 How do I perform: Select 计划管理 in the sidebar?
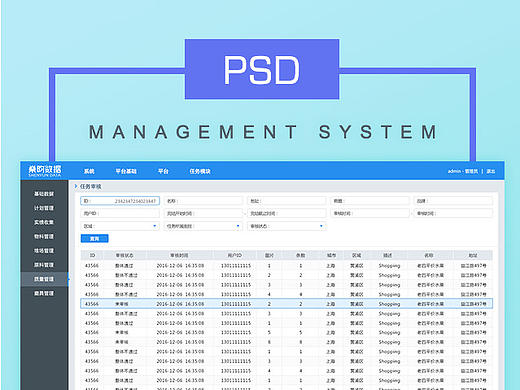(44, 208)
